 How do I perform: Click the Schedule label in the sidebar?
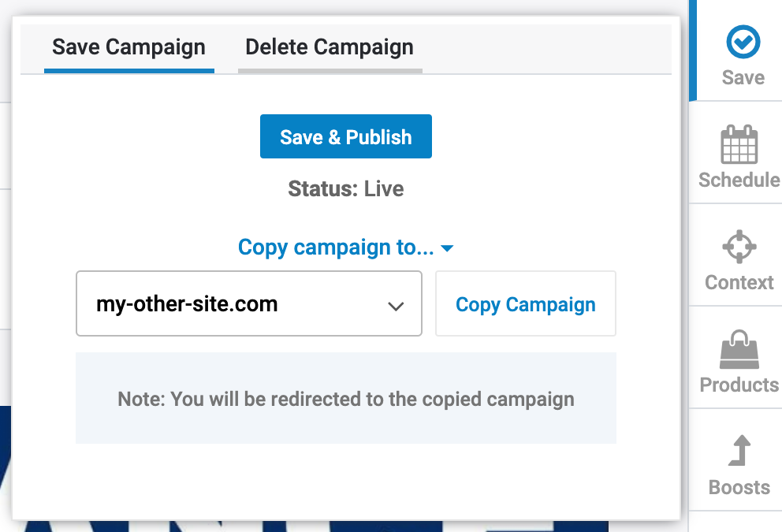[739, 180]
